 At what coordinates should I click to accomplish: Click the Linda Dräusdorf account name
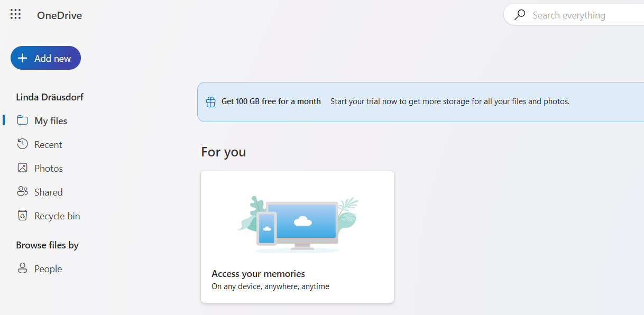coord(50,97)
